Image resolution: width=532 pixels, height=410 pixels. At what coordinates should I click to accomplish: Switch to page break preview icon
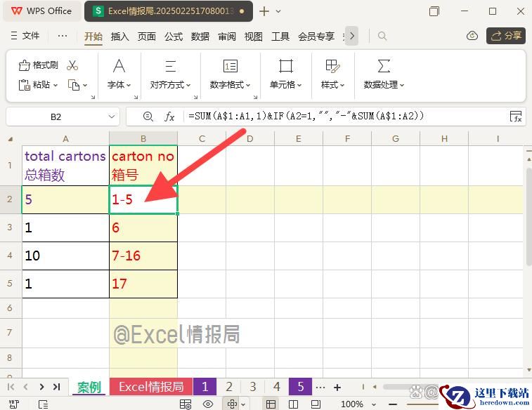pyautogui.click(x=293, y=404)
